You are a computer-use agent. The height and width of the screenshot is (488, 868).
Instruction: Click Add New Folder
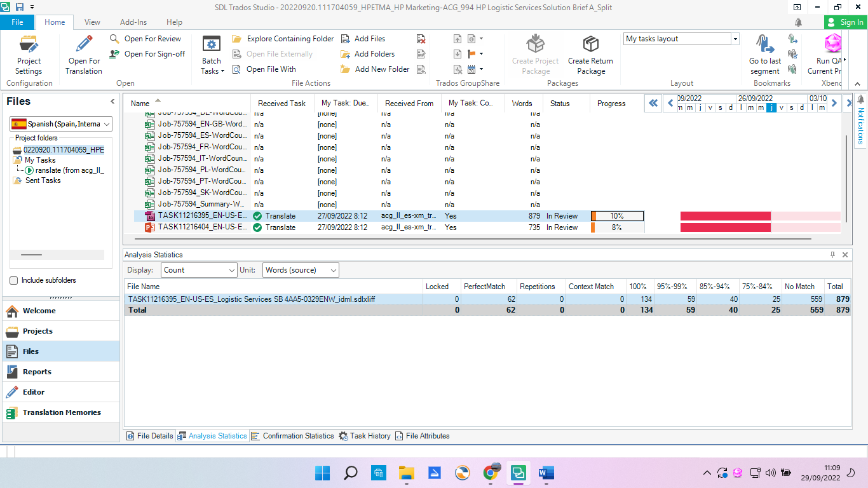coord(376,69)
